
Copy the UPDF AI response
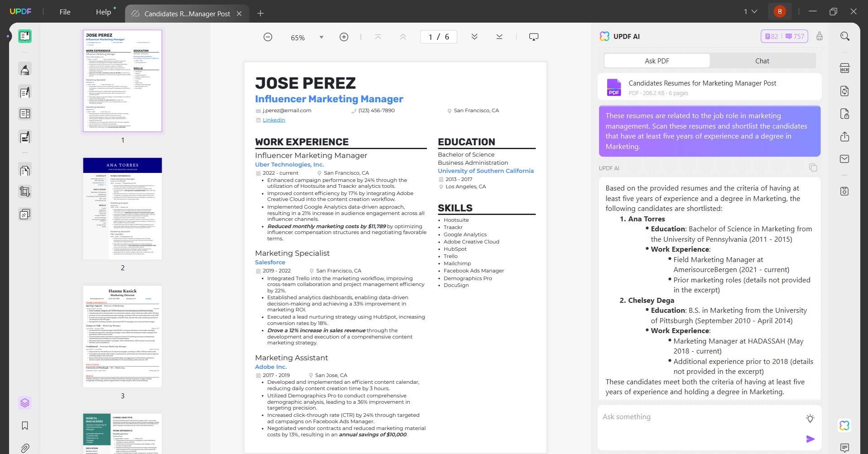(813, 168)
